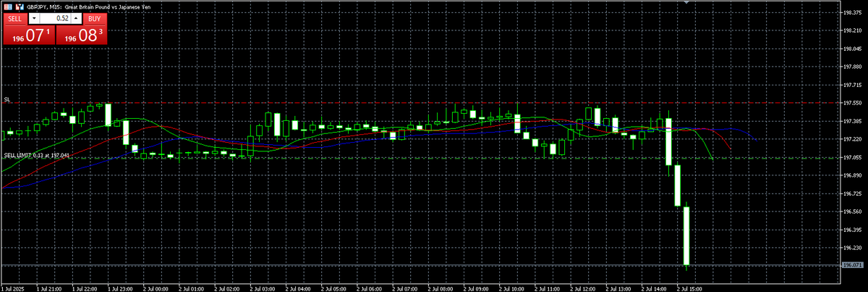
Task: Click price scale value 197.880
Action: (x=852, y=67)
